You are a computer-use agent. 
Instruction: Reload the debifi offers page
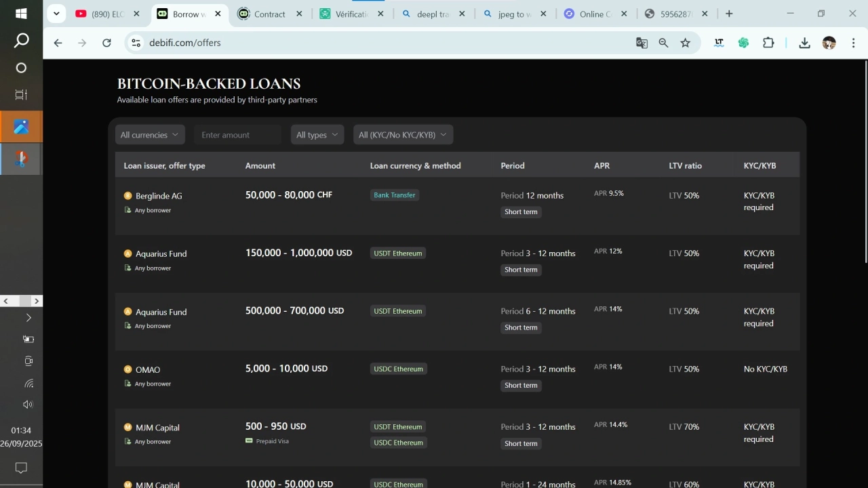pos(106,43)
